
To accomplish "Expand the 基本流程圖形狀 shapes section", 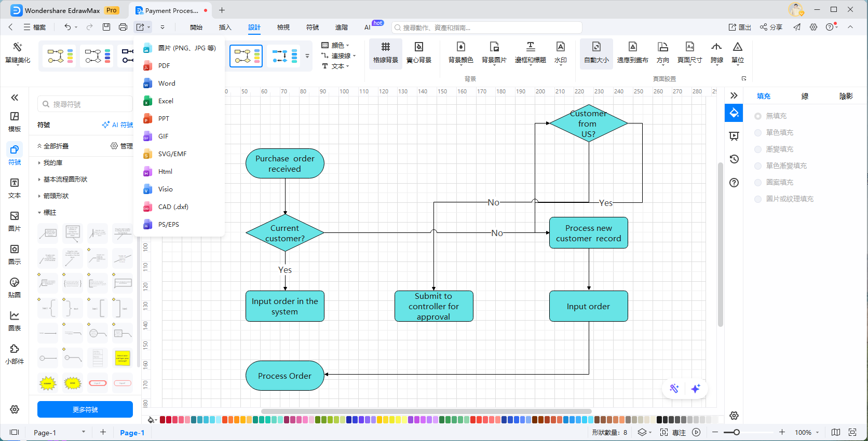I will click(62, 180).
